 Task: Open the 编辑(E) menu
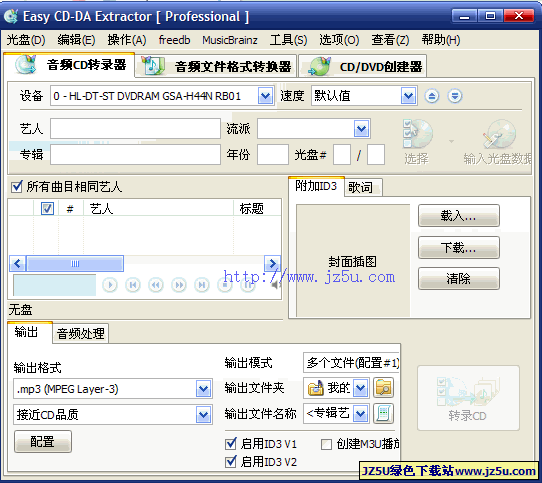(76, 40)
